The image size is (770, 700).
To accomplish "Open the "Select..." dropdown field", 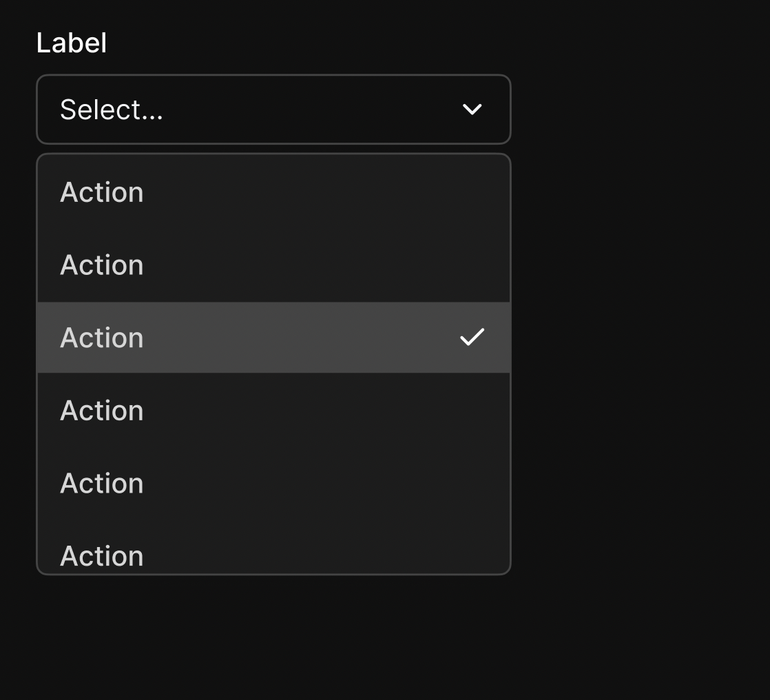I will pos(273,110).
